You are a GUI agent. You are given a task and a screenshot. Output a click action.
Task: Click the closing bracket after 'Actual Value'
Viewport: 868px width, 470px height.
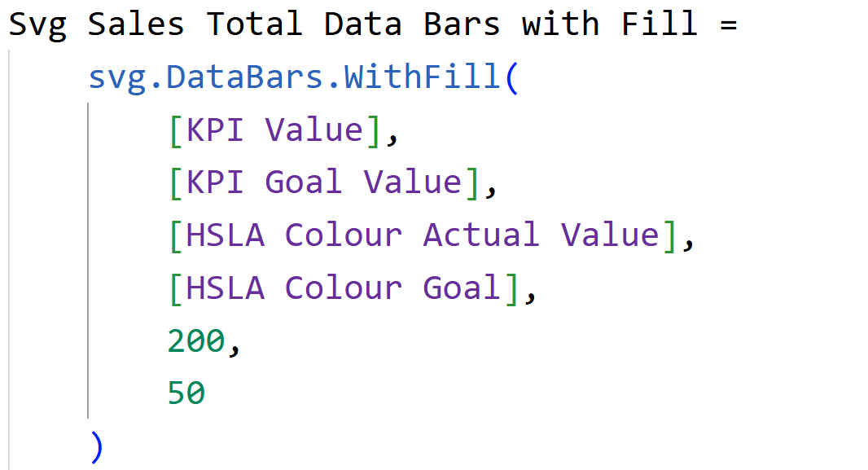(x=669, y=235)
